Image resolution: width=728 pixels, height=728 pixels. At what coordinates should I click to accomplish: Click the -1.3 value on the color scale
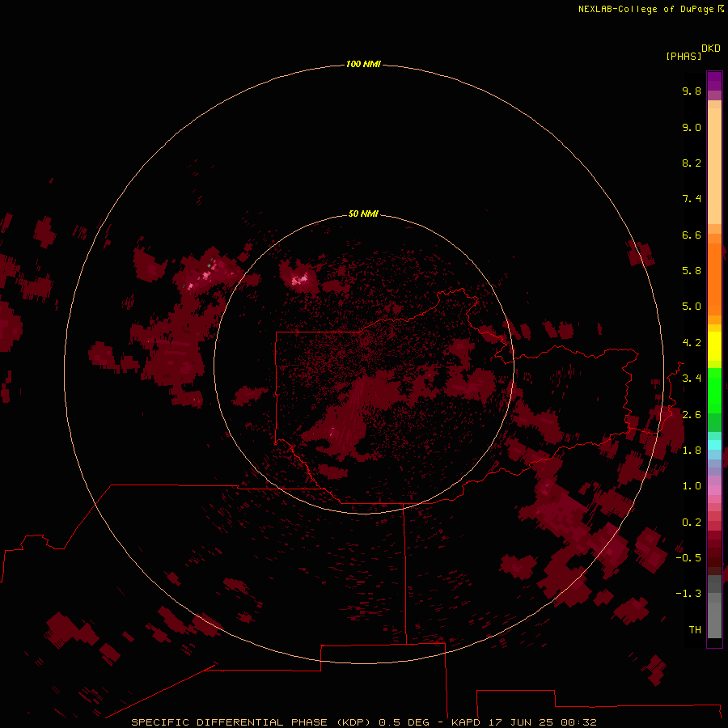(688, 594)
